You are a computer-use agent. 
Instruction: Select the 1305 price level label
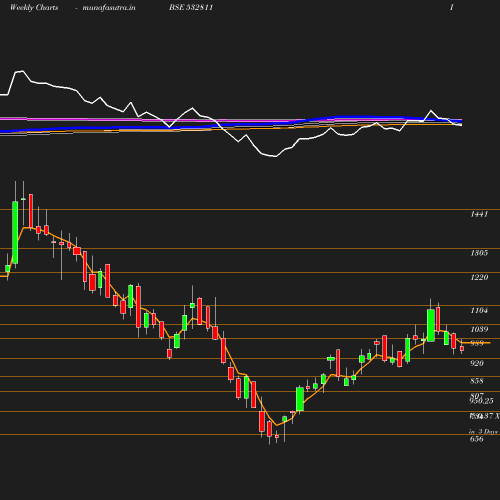(479, 253)
